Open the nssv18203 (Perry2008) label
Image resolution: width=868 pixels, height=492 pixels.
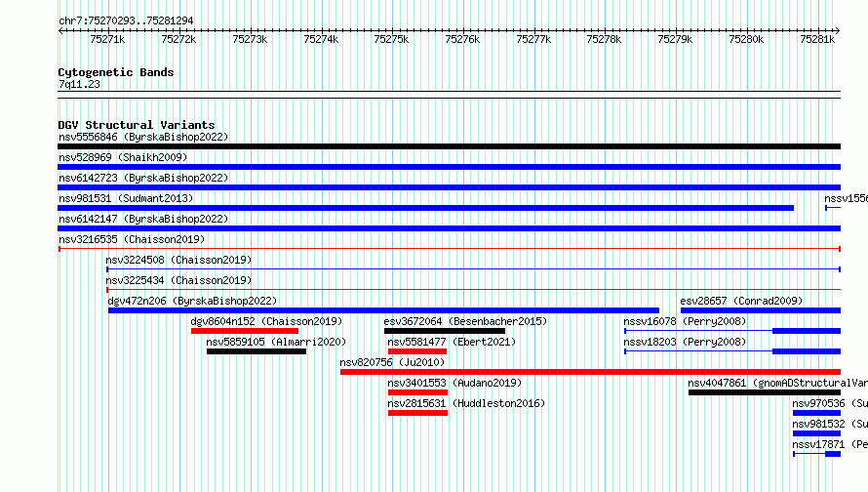pos(685,342)
